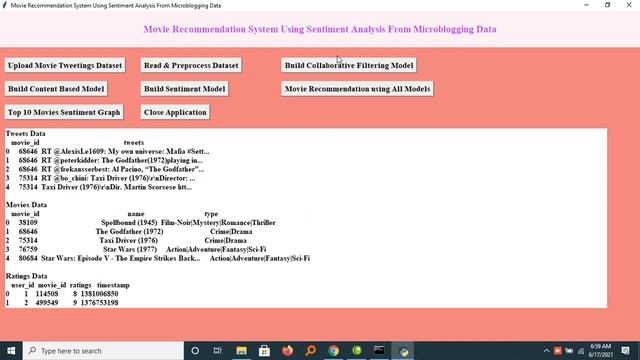Open the green round app icon
The height and width of the screenshot is (360, 640).
(357, 351)
